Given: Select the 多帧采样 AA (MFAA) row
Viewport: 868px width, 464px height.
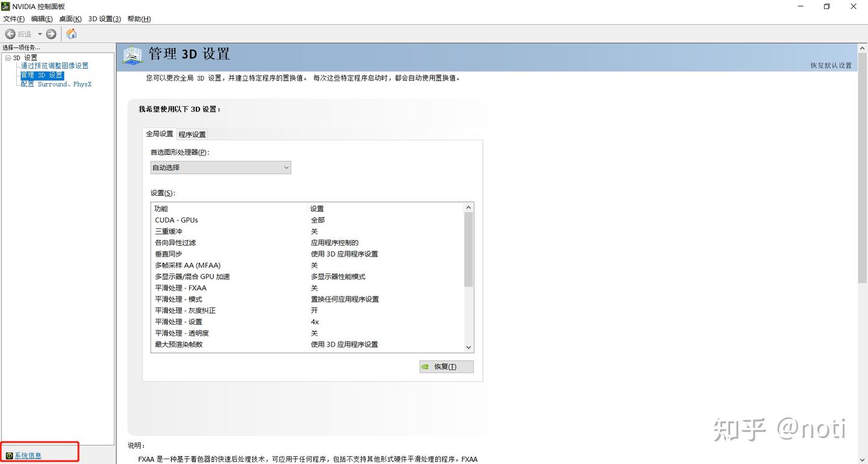Looking at the screenshot, I should coord(307,265).
